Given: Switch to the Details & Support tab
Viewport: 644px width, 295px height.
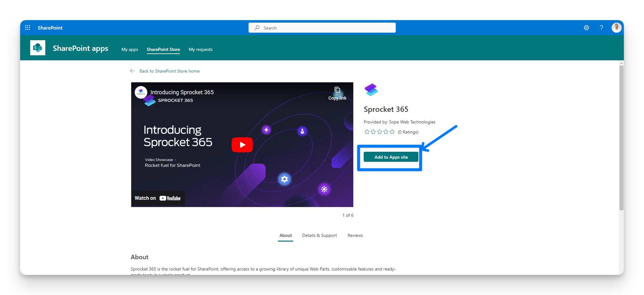Looking at the screenshot, I should click(x=319, y=235).
